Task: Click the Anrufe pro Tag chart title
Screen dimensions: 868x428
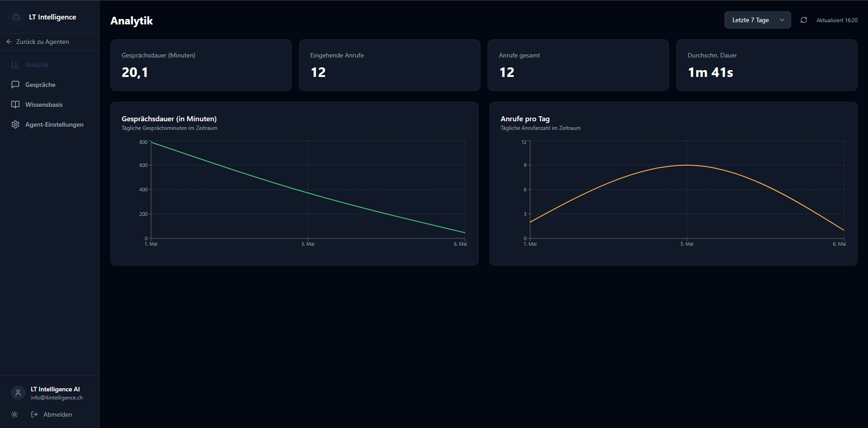Action: [525, 119]
